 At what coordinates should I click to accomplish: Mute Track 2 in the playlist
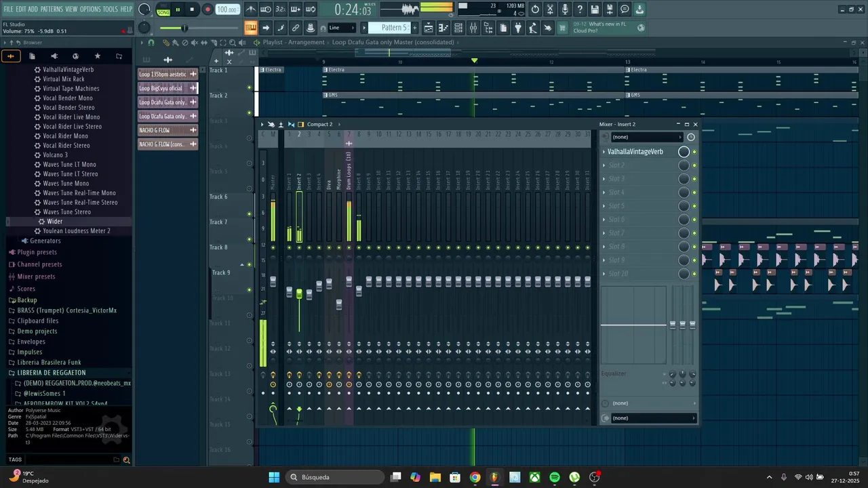(249, 113)
